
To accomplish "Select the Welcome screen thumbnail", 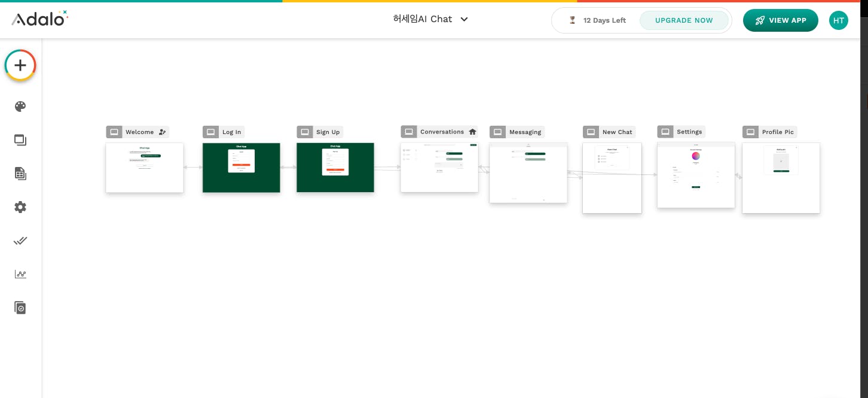I will (145, 168).
